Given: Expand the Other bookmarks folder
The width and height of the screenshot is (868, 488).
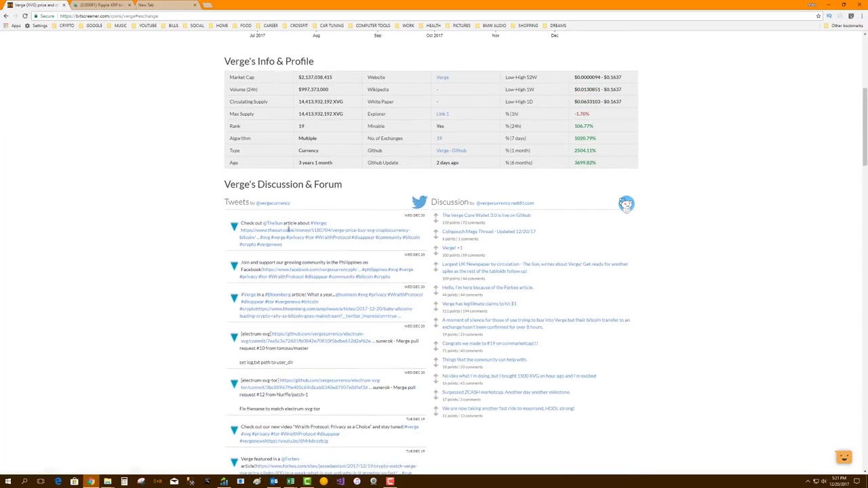Looking at the screenshot, I should [x=844, y=26].
